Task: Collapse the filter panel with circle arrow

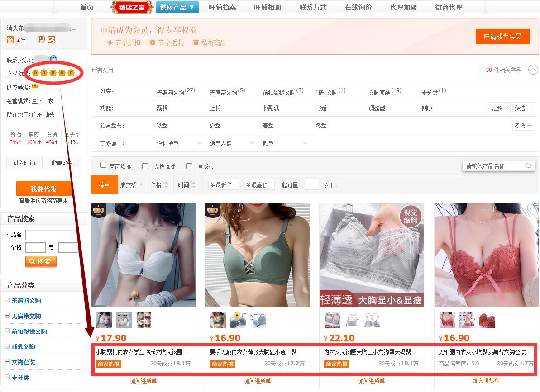Action: tap(533, 70)
